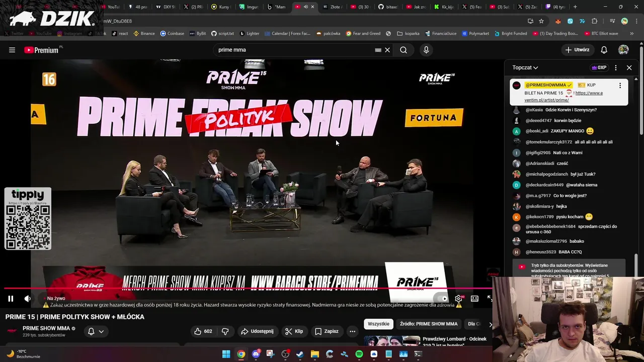Screen dimensions: 644x362
Task: Select the Wszystkie filter chip
Action: tap(378, 324)
